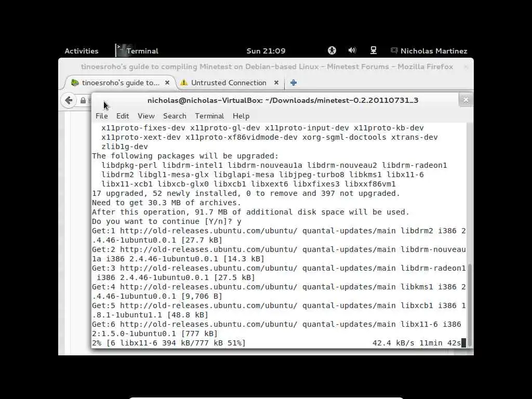Screen dimensions: 532x399
Task: Click the Get:2 libdrm-nouveau download line
Action: [278, 254]
